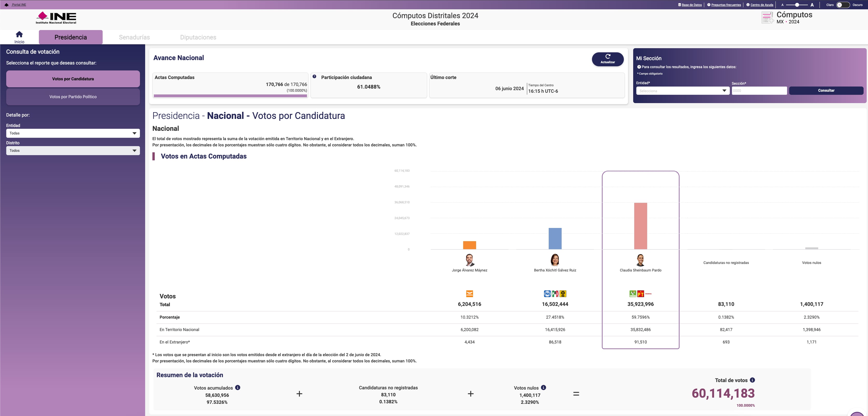Image resolution: width=868 pixels, height=416 pixels.
Task: Click the percentage 27.4518%
Action: coord(555,317)
